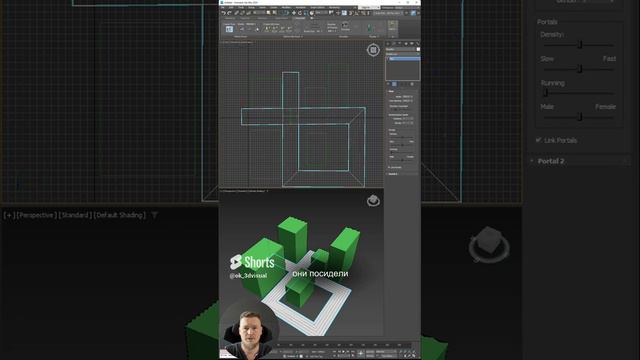This screenshot has width=640, height=360.
Task: Choose the Select Object tool
Action: click(x=269, y=13)
